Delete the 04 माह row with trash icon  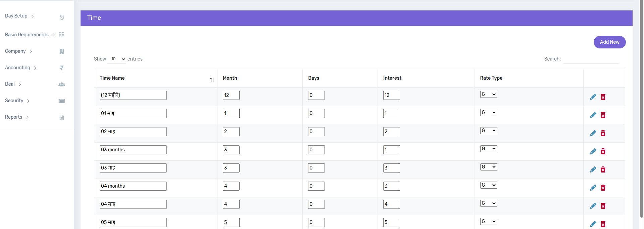coord(603,206)
